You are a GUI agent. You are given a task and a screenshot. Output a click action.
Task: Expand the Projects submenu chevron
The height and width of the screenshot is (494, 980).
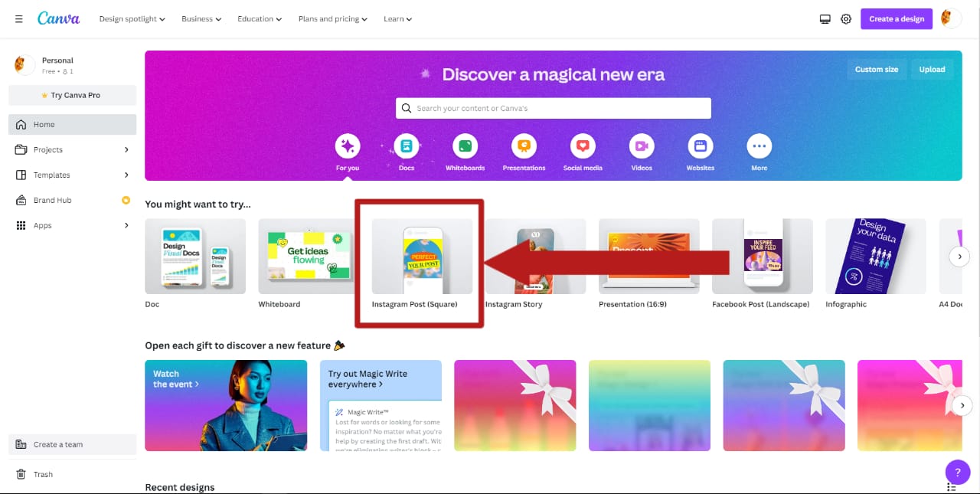(126, 149)
